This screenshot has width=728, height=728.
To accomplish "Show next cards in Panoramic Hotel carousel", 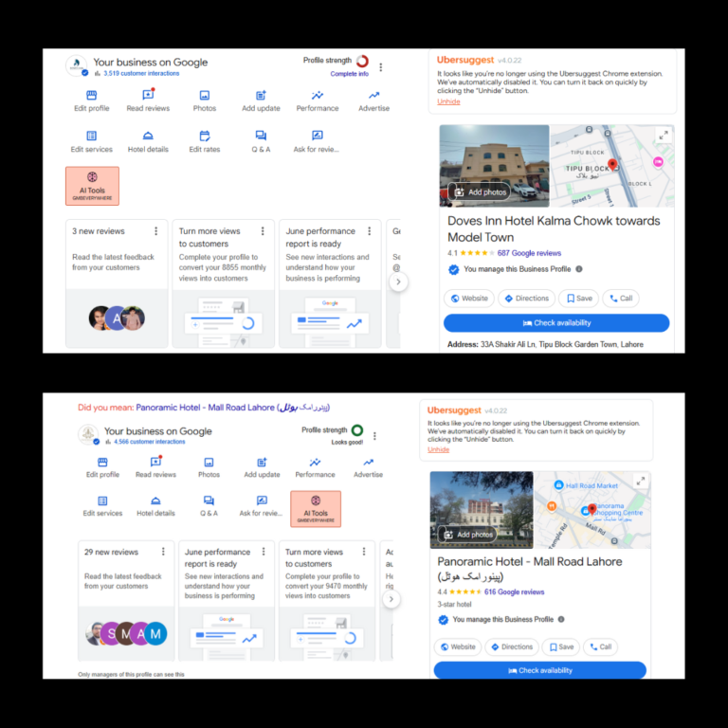I will [391, 599].
